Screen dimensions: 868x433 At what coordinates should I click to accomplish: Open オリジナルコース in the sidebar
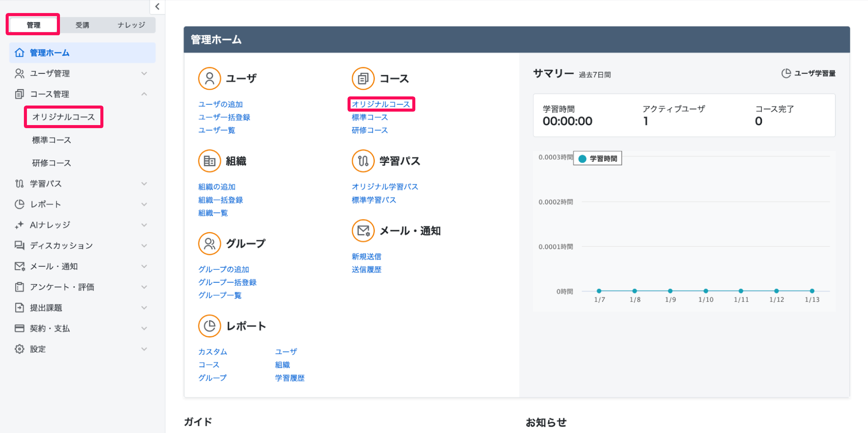(63, 117)
